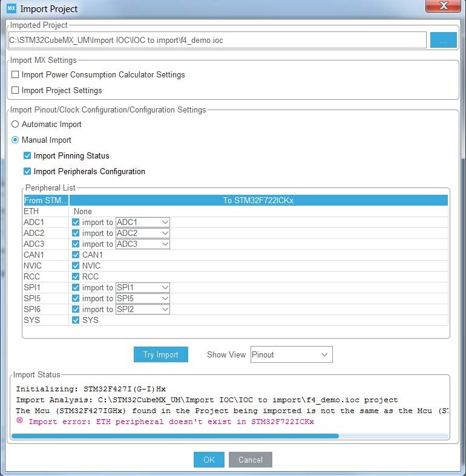
Task: Toggle the CAN1 checkbox
Action: pyautogui.click(x=76, y=255)
